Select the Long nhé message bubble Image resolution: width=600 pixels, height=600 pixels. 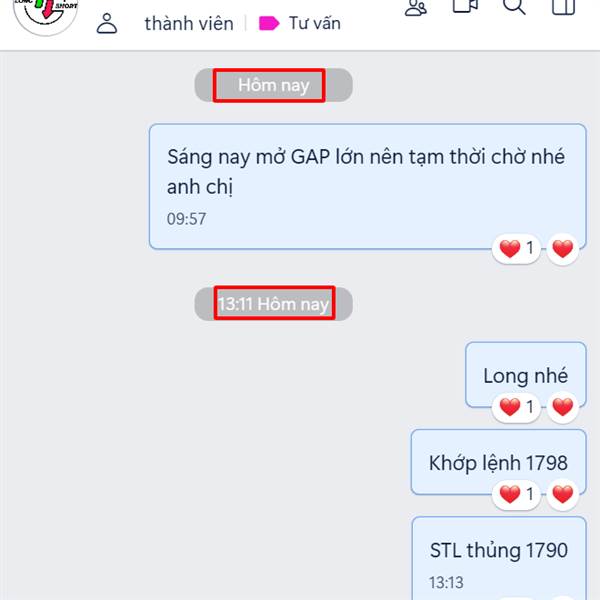point(525,375)
